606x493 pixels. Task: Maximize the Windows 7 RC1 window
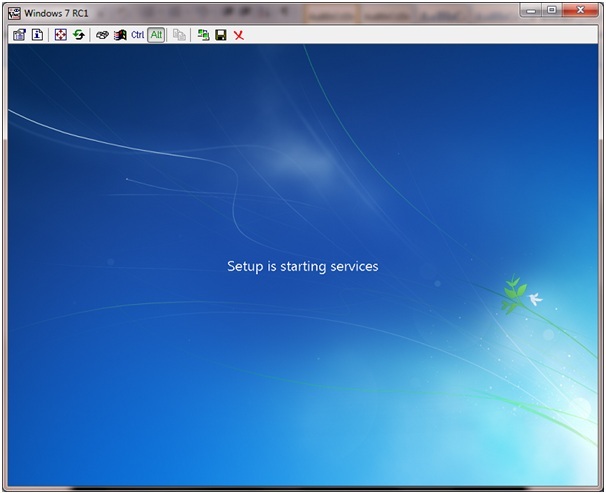pos(552,10)
